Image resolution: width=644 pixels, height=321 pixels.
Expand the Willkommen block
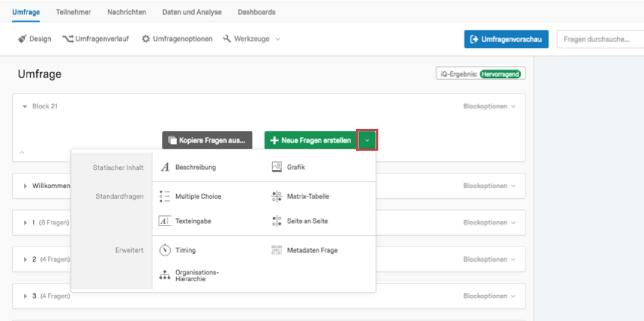[x=25, y=186]
